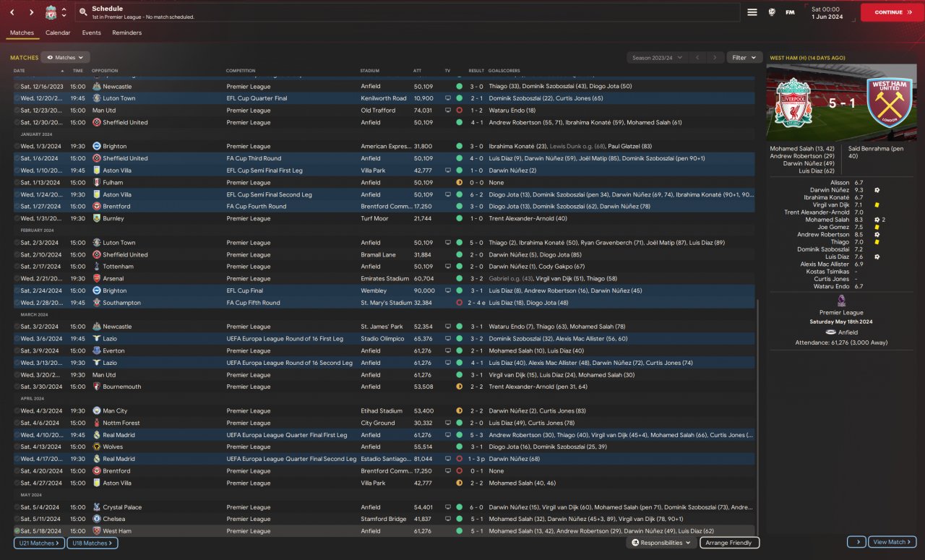
Task: Click the Man City club badge
Action: pos(97,411)
